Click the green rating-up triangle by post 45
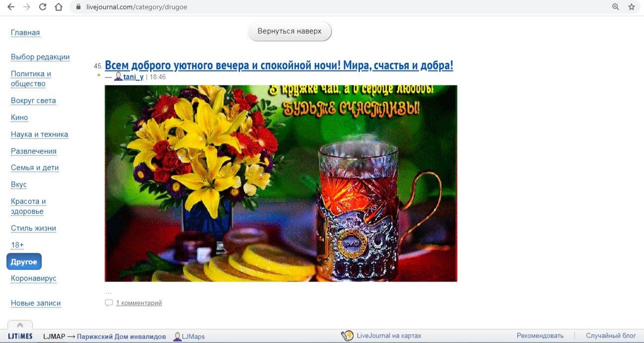 click(99, 75)
